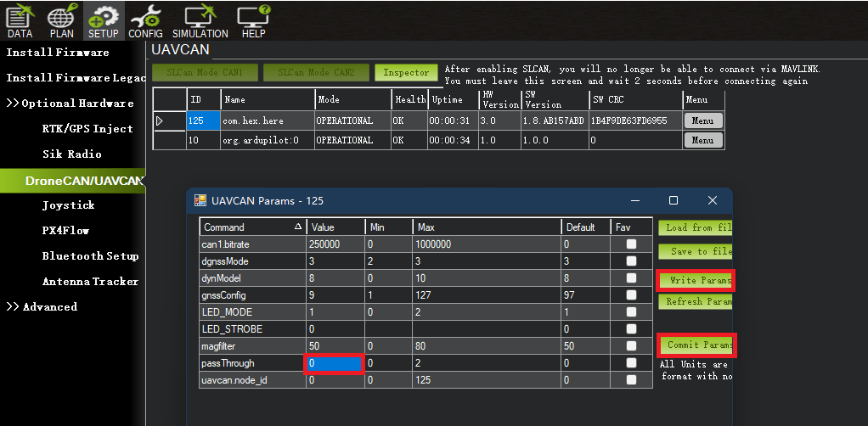The image size is (868, 426).
Task: Edit the uavcan.node_id value cell
Action: [x=335, y=380]
